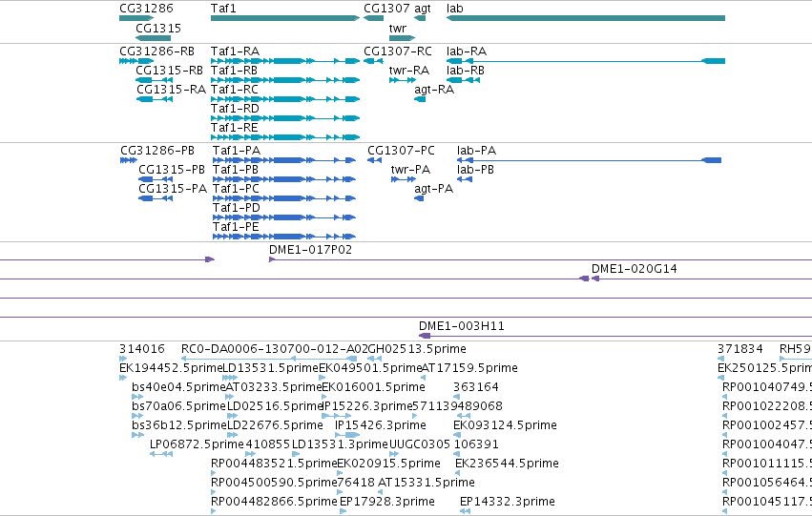Click protein lab-PA
This screenshot has height=516, width=812.
pyautogui.click(x=476, y=151)
